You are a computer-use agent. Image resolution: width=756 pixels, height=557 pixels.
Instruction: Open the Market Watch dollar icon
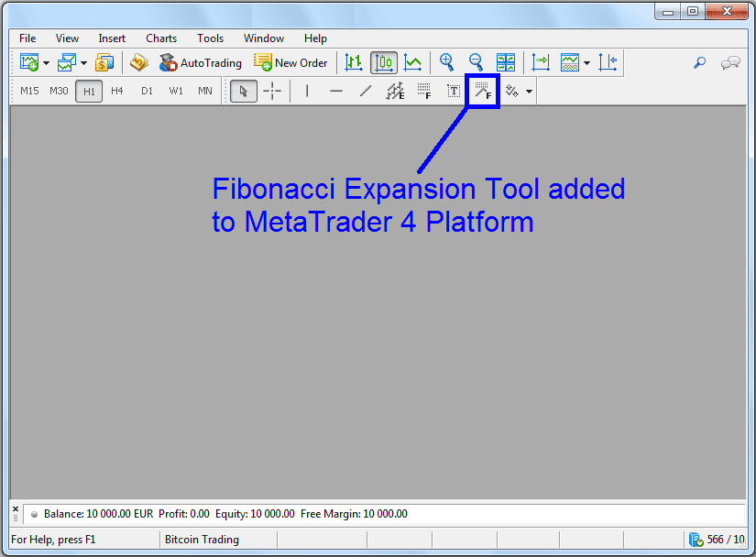[x=104, y=62]
